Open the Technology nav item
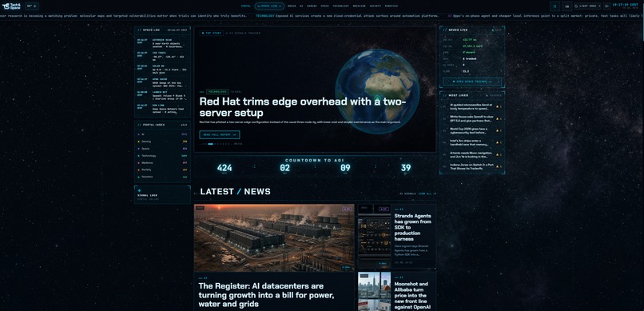The height and width of the screenshot is (311, 644). point(340,6)
